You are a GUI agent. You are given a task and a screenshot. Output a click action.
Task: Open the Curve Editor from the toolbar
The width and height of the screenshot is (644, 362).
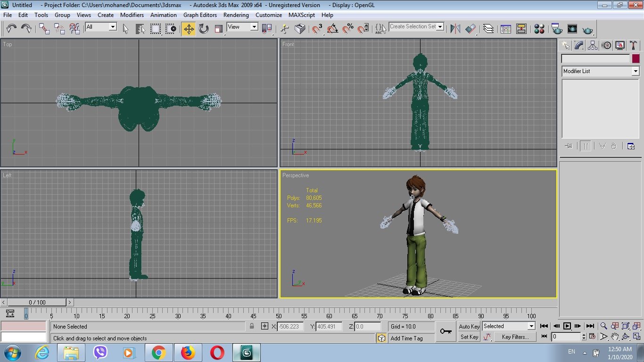[505, 29]
